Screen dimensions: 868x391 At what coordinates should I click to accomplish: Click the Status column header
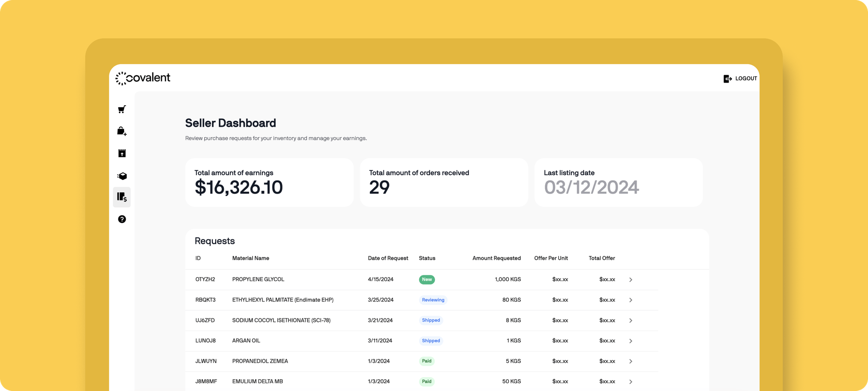tap(427, 258)
